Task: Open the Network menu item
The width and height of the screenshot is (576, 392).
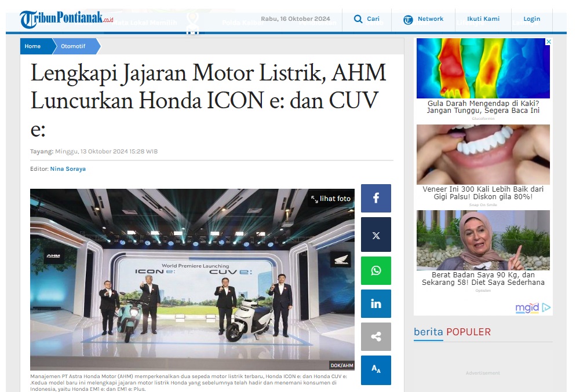Action: (x=430, y=19)
